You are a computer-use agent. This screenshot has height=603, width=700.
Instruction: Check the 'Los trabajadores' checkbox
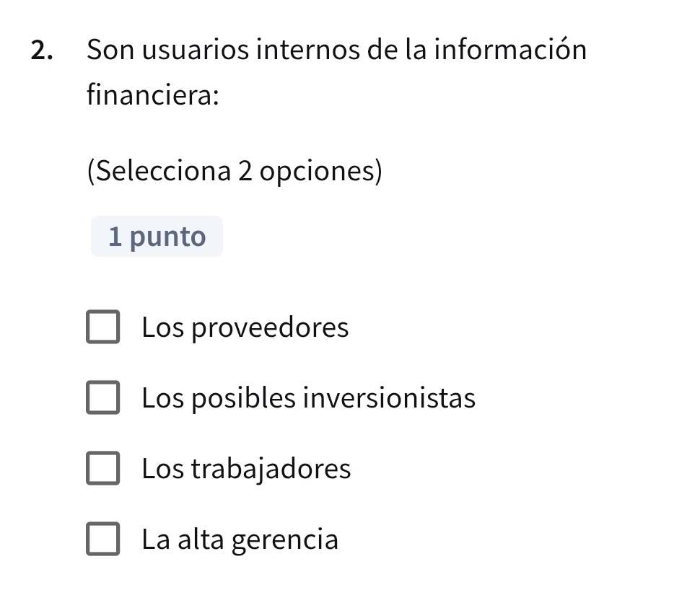(x=104, y=468)
